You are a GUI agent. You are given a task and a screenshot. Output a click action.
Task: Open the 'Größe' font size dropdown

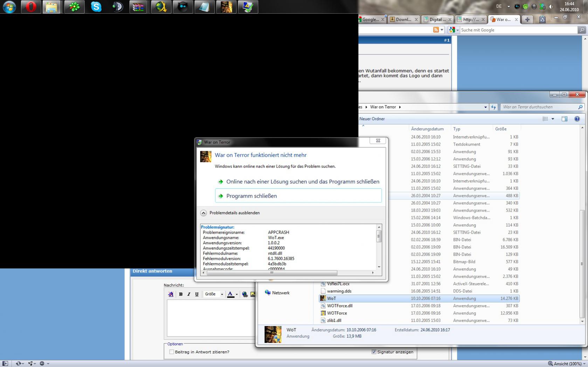(x=214, y=294)
